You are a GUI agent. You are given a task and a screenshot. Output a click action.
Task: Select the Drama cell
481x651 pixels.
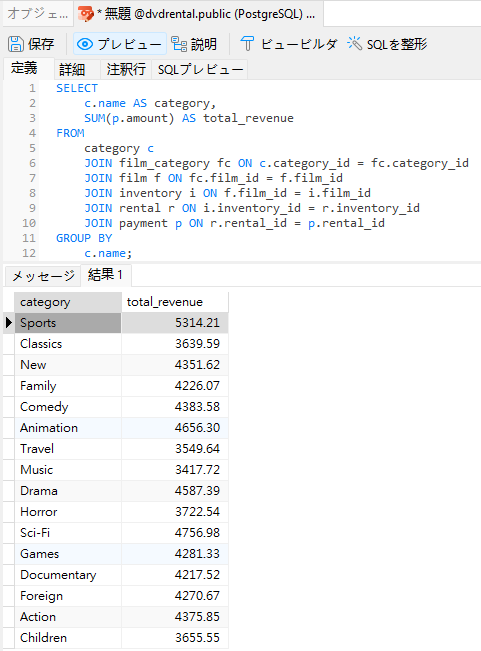point(68,491)
